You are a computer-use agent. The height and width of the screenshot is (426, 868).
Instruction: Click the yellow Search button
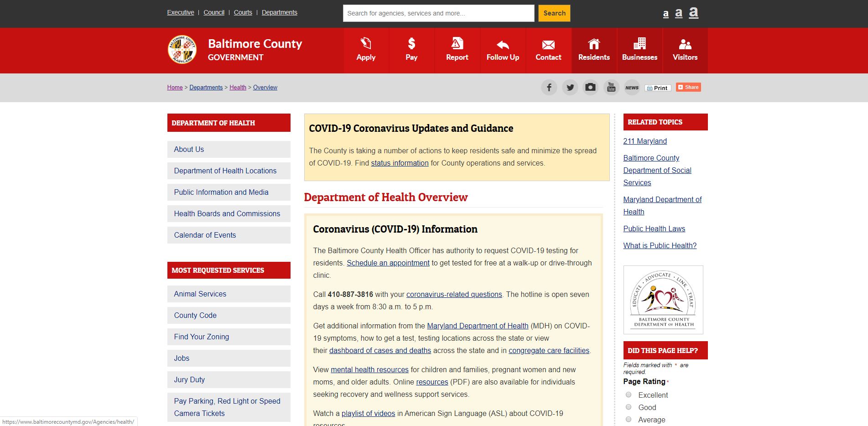click(x=554, y=13)
